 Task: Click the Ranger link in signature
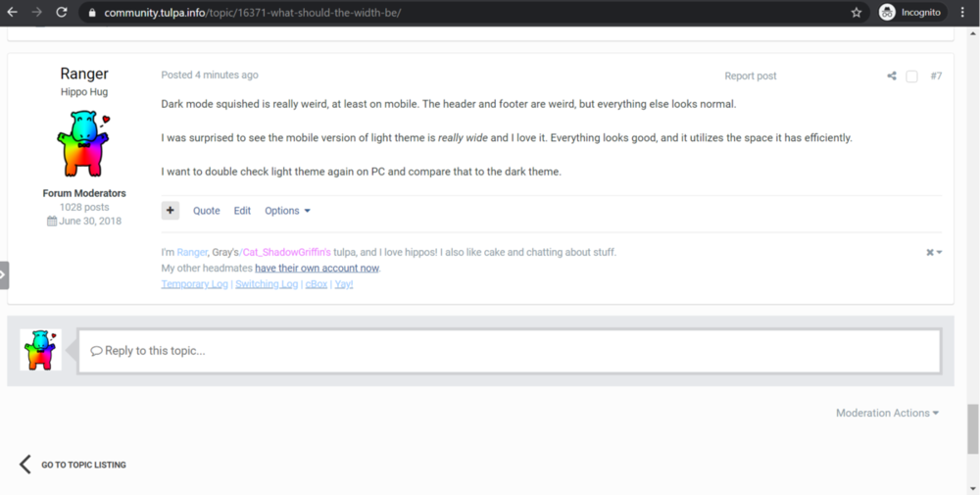(192, 252)
